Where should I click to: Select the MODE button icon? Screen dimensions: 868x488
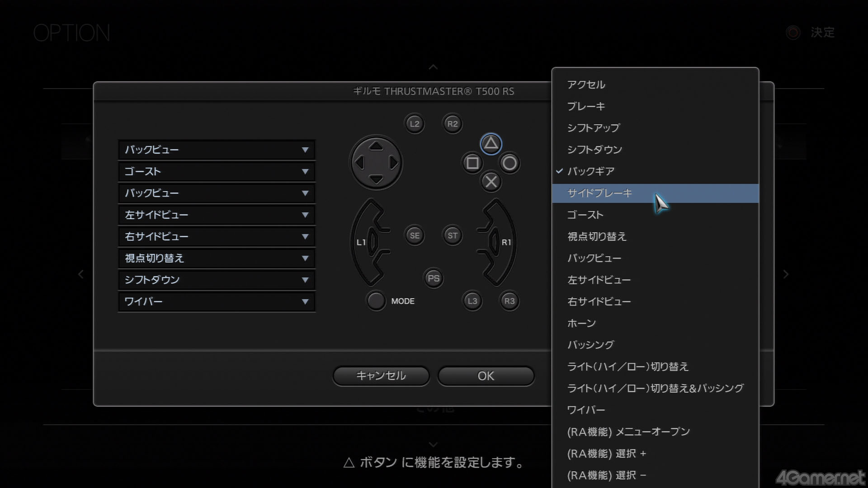click(376, 301)
